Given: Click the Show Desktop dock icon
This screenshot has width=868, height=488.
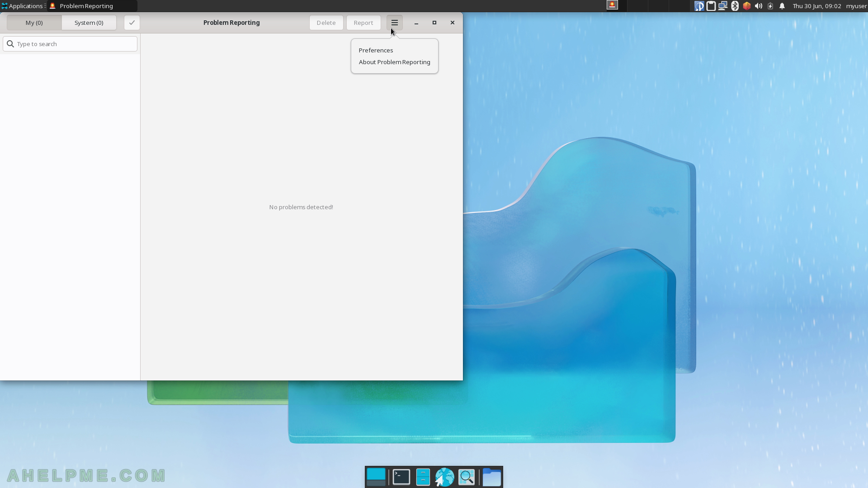Looking at the screenshot, I should 376,477.
